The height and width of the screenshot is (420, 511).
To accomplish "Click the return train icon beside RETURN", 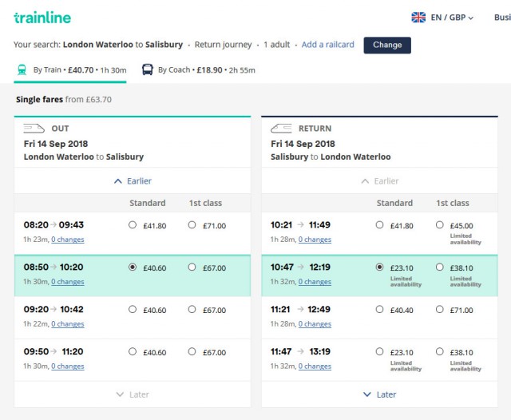I will [281, 129].
